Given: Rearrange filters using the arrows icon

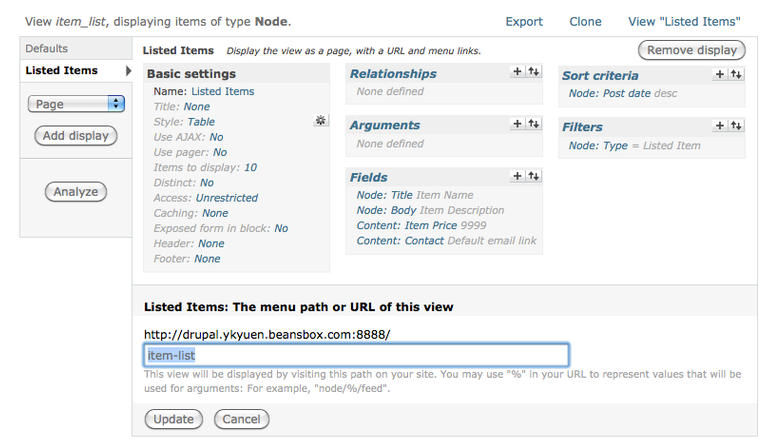Looking at the screenshot, I should (735, 126).
